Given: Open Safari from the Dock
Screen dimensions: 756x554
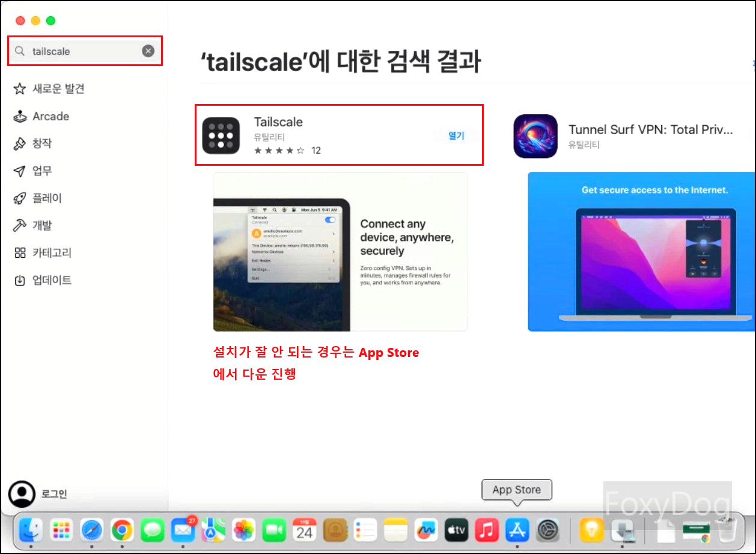Looking at the screenshot, I should [x=91, y=530].
